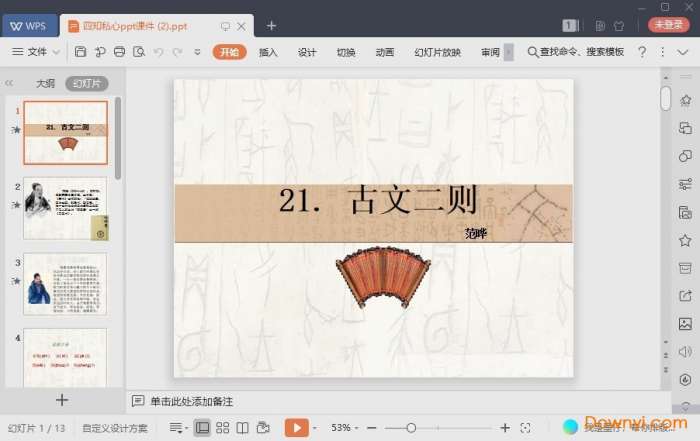Open the 插入 ribbon tab

(x=268, y=52)
